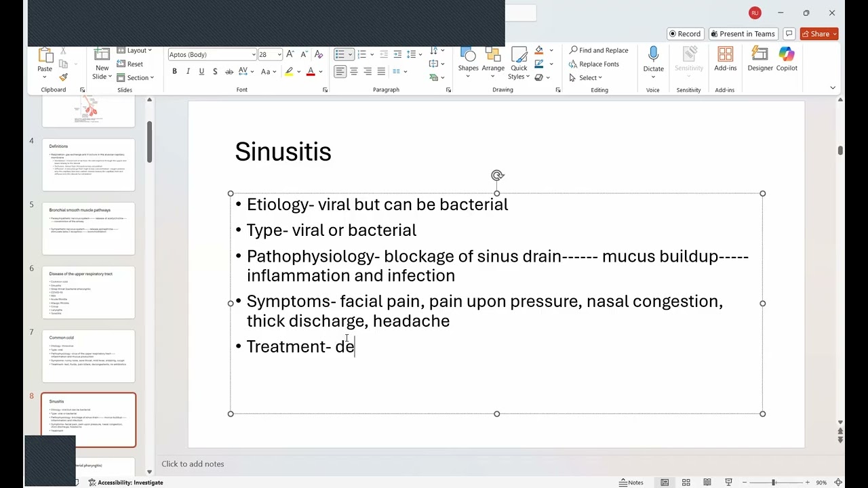Screen dimensions: 868x488
Task: Apply the red font color
Action: (311, 71)
